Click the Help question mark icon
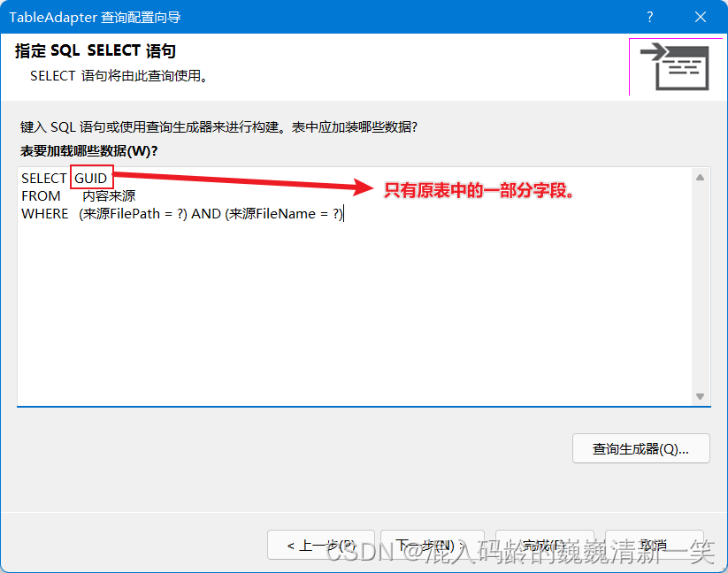This screenshot has height=573, width=728. click(x=649, y=16)
